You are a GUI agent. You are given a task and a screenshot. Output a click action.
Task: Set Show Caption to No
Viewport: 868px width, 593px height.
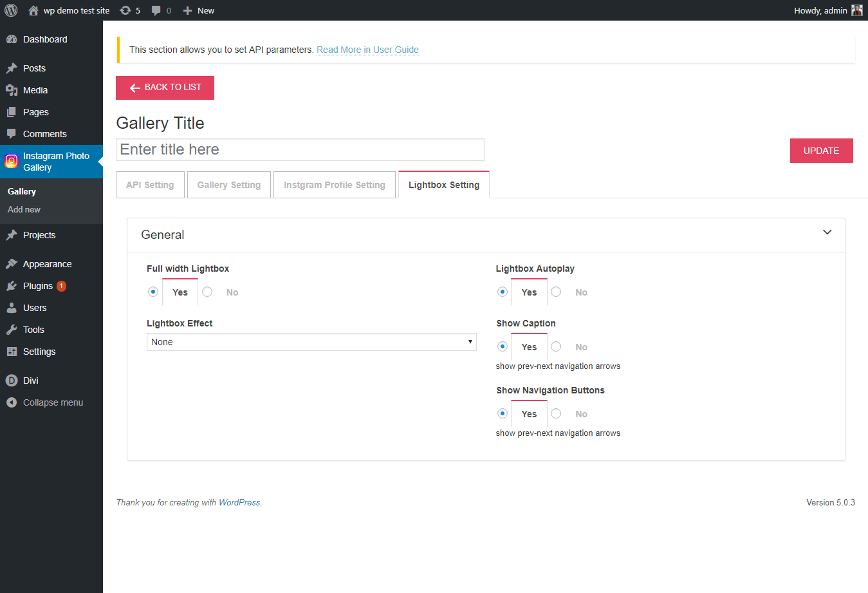click(x=556, y=346)
